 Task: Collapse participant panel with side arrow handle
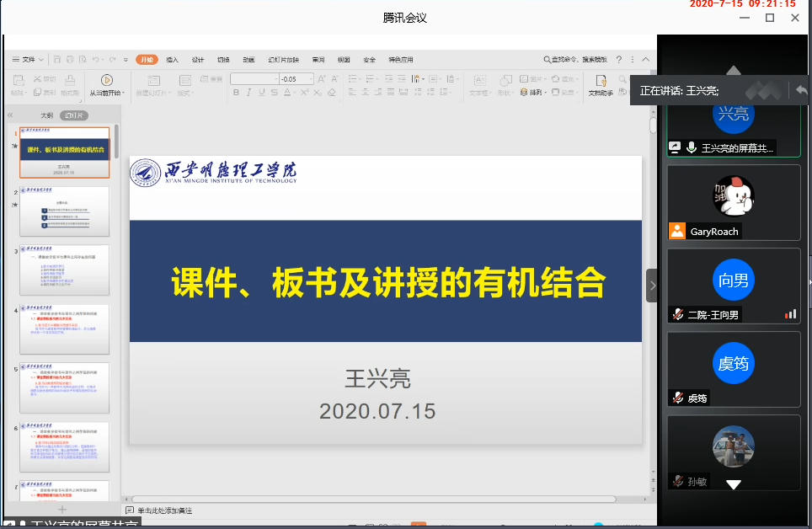[651, 286]
